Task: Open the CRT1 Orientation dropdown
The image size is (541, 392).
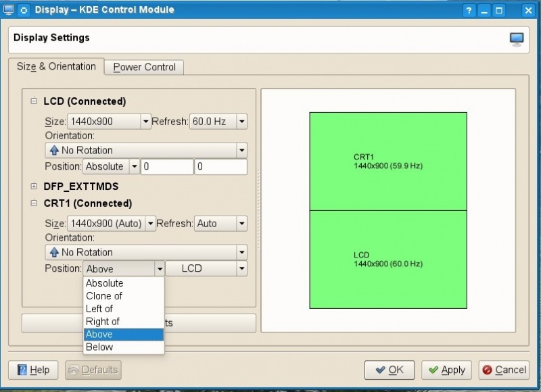Action: (145, 252)
